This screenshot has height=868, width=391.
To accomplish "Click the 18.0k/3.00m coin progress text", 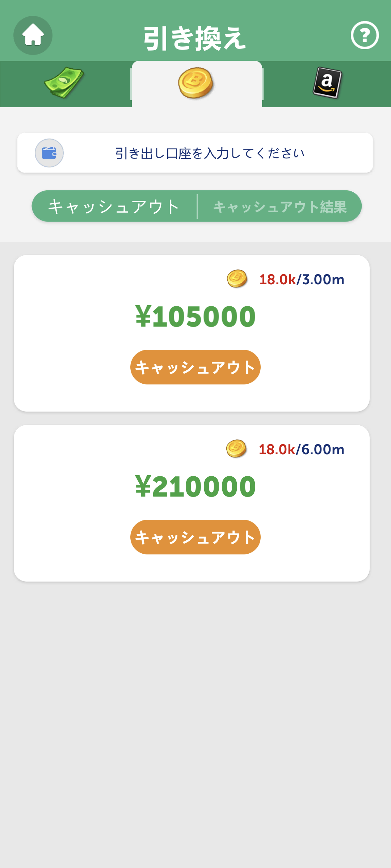I will tap(302, 280).
